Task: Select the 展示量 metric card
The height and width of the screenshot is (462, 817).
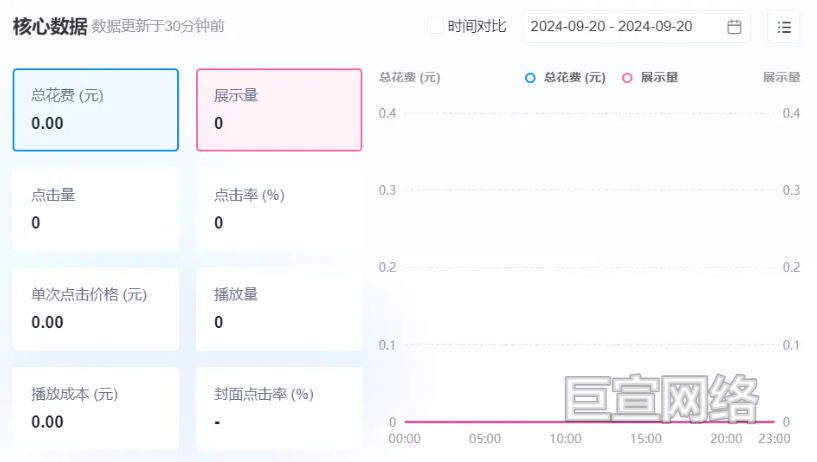Action: click(279, 110)
